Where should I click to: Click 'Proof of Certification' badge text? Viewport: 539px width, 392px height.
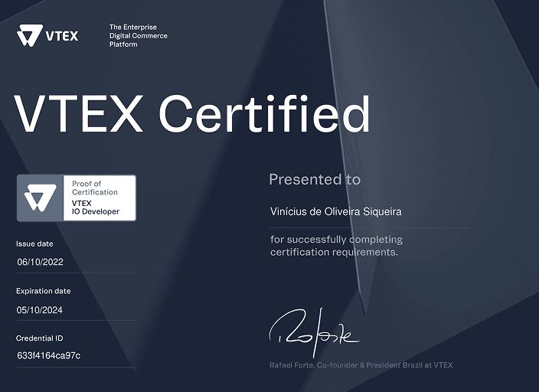(x=94, y=188)
